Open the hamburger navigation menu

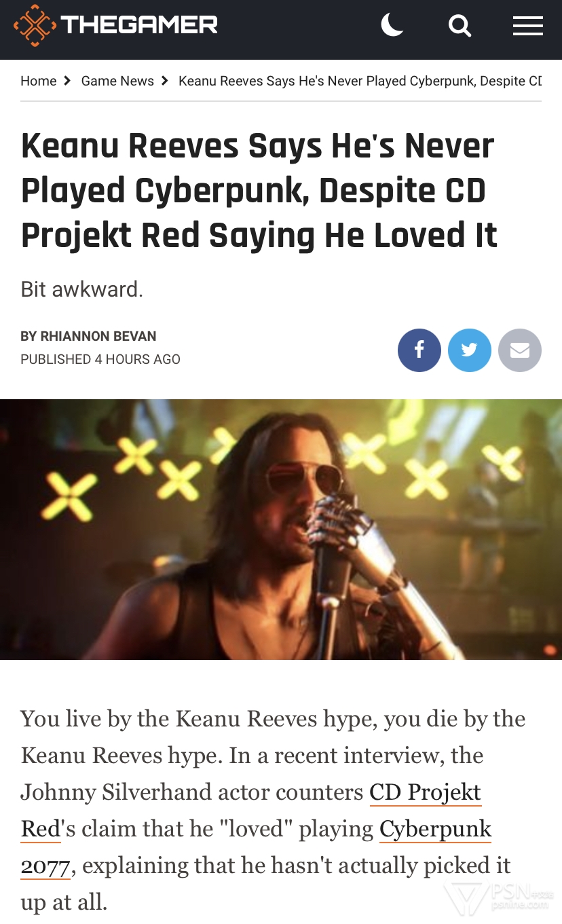[x=527, y=26]
